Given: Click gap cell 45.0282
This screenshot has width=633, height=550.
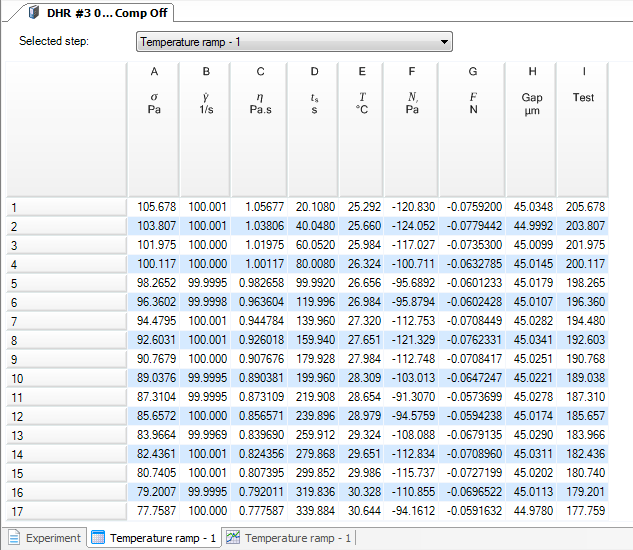Looking at the screenshot, I should (x=532, y=321).
